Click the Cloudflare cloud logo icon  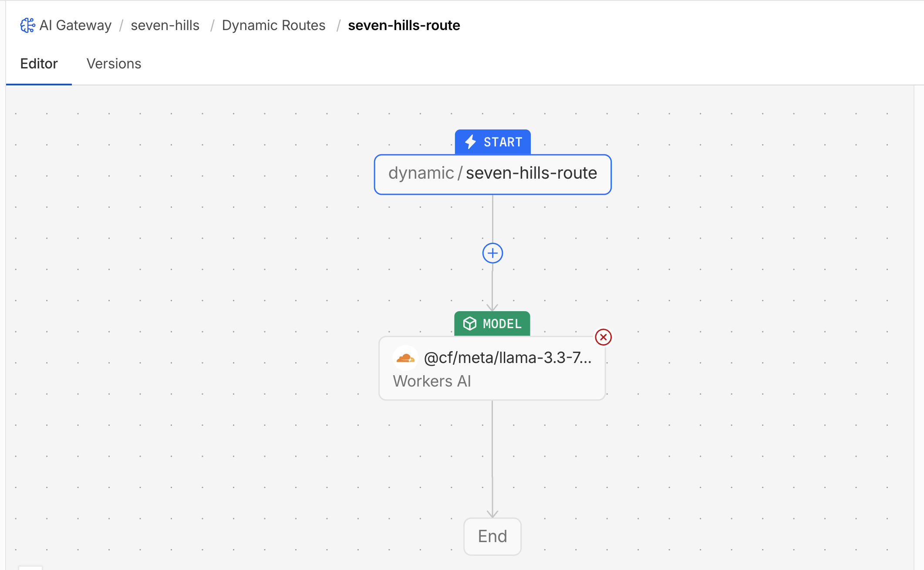405,358
